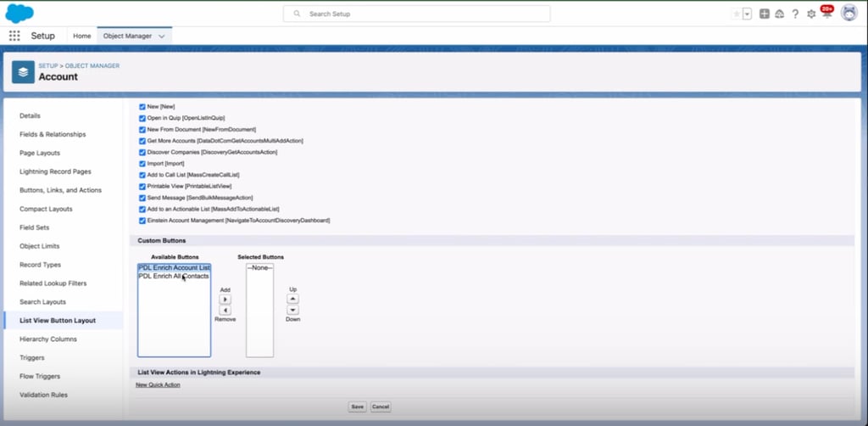868x426 pixels.
Task: Click the New Quick Action link
Action: coord(158,384)
